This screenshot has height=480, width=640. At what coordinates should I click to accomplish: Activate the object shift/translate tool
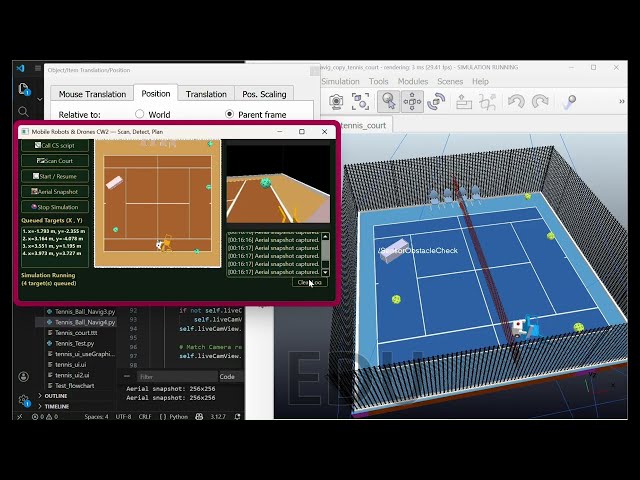click(412, 101)
